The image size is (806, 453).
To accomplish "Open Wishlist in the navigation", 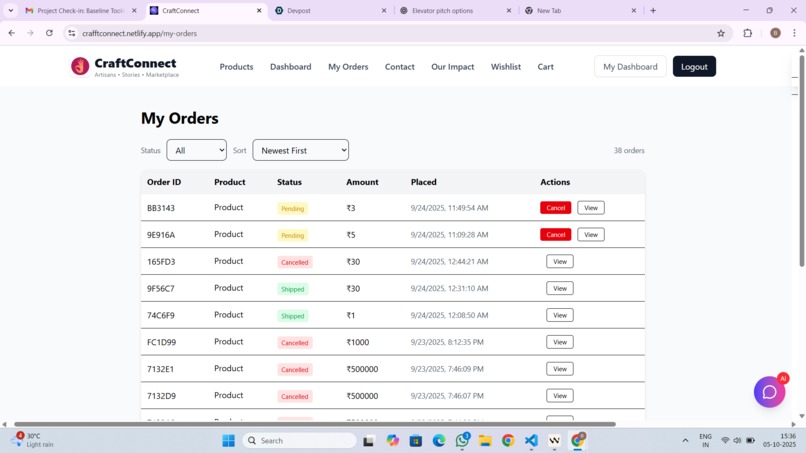I will pos(506,67).
